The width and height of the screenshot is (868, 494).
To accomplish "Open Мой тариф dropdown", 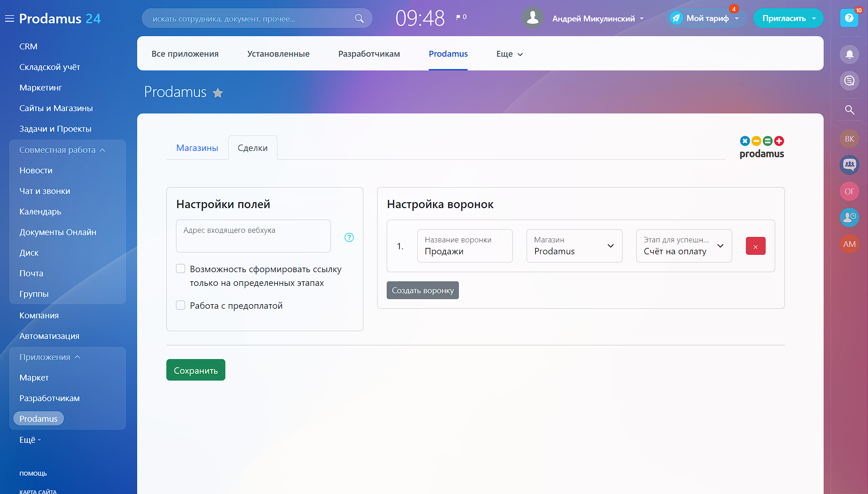I will coord(706,18).
